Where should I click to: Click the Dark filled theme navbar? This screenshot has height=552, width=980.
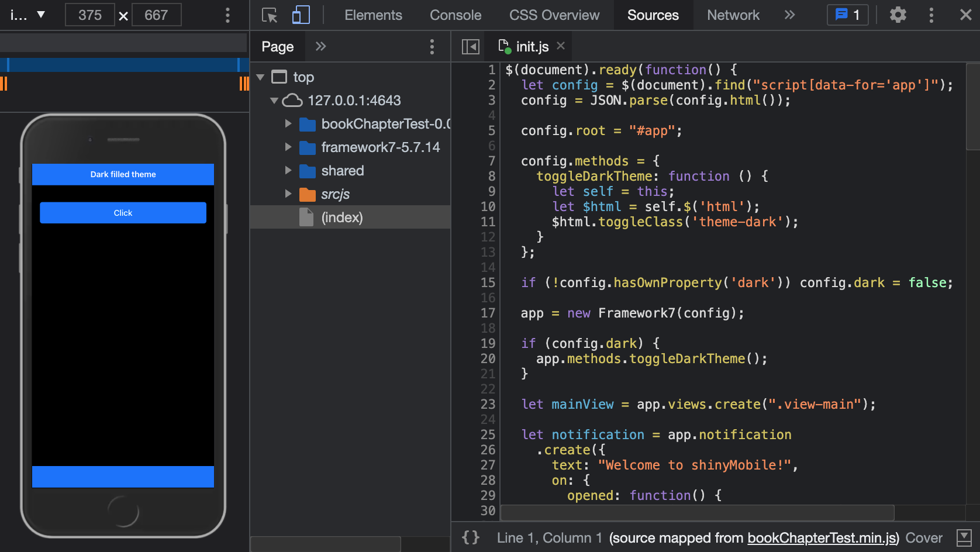tap(123, 174)
